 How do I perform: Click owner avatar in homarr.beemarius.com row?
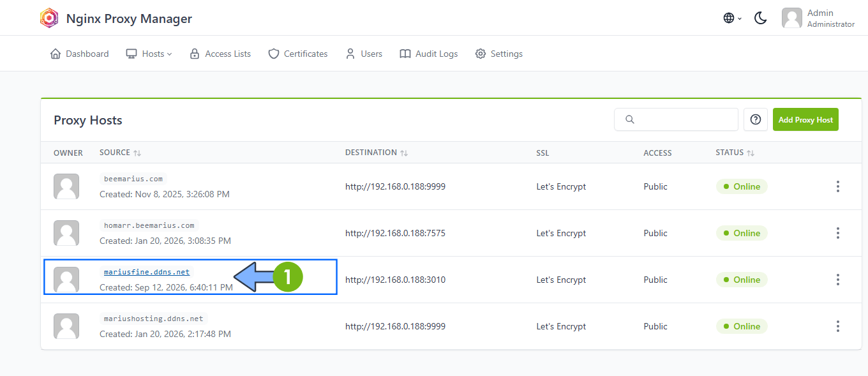click(66, 233)
